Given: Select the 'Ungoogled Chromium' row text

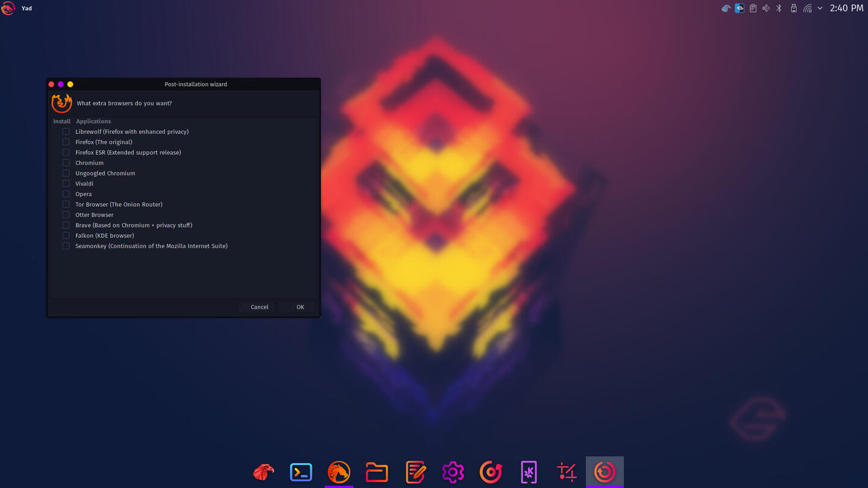Looking at the screenshot, I should click(x=105, y=173).
